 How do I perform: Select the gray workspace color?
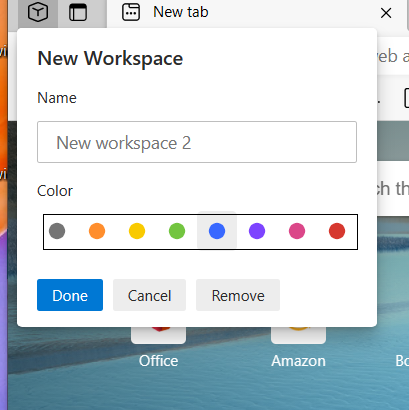[x=57, y=231]
